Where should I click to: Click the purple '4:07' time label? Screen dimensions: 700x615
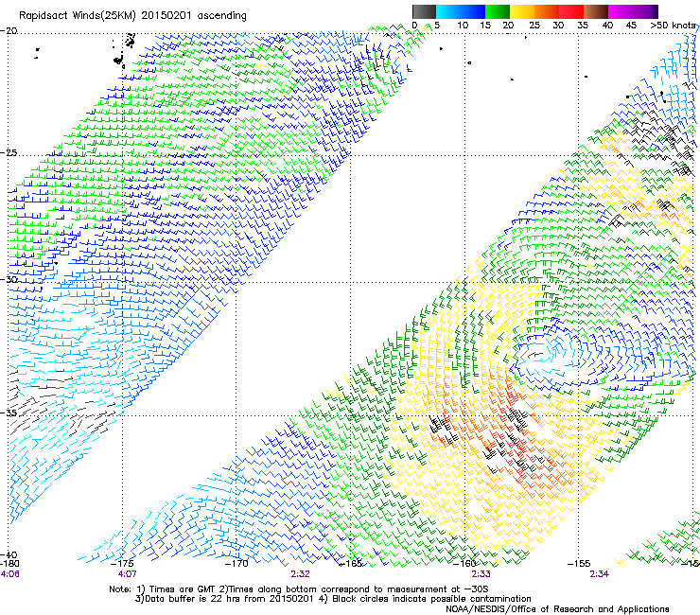[128, 574]
